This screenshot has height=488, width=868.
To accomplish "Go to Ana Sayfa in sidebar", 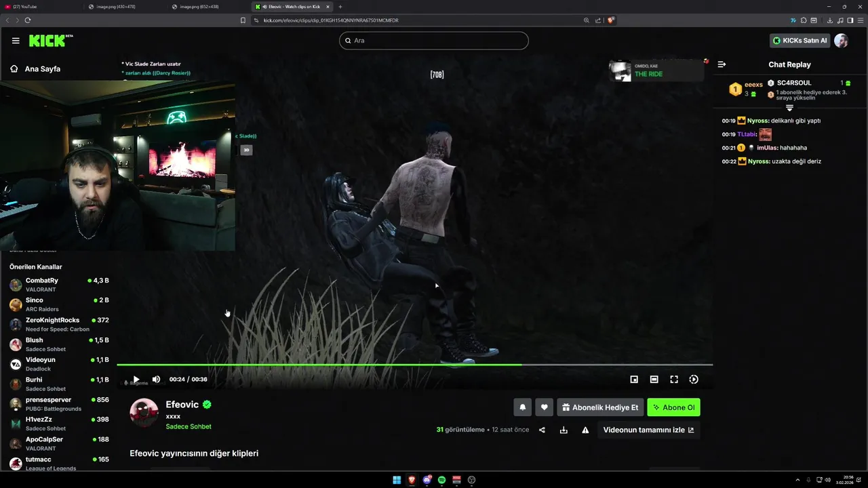I will pos(35,69).
